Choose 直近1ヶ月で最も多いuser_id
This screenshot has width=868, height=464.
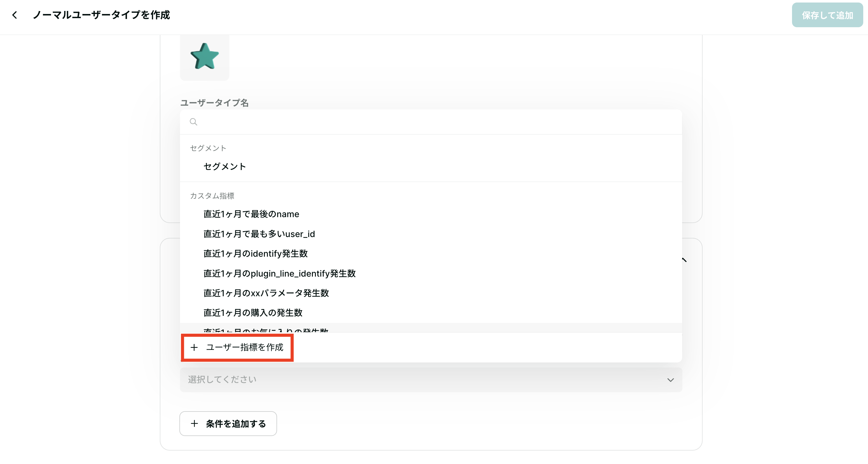[431, 234]
